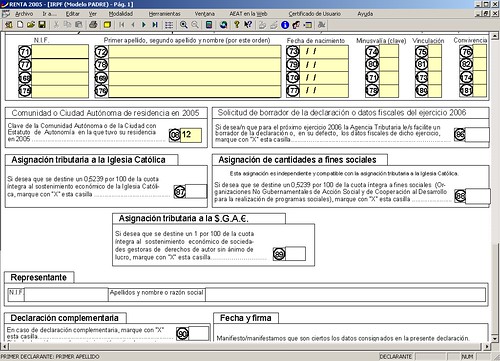Click Representante apellidos y nombre field
500x361 pixels.
tap(345, 295)
